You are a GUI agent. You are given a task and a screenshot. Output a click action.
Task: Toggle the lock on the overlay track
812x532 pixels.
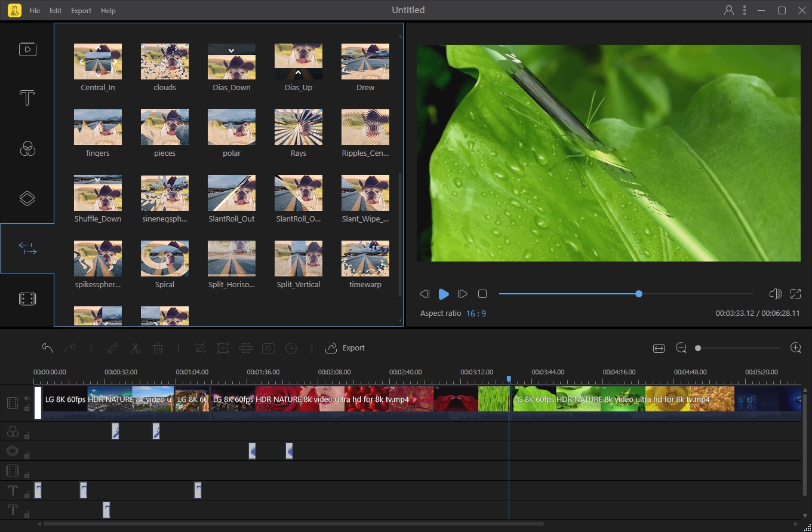(27, 456)
